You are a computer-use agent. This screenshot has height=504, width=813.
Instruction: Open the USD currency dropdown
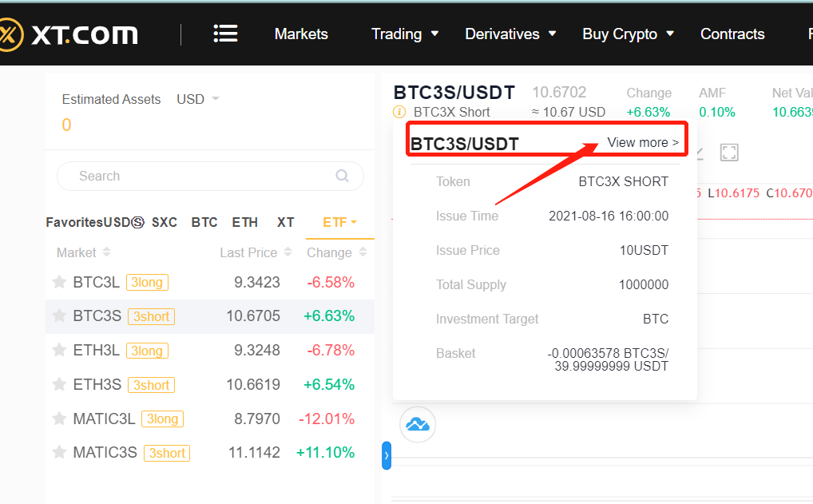(x=197, y=99)
